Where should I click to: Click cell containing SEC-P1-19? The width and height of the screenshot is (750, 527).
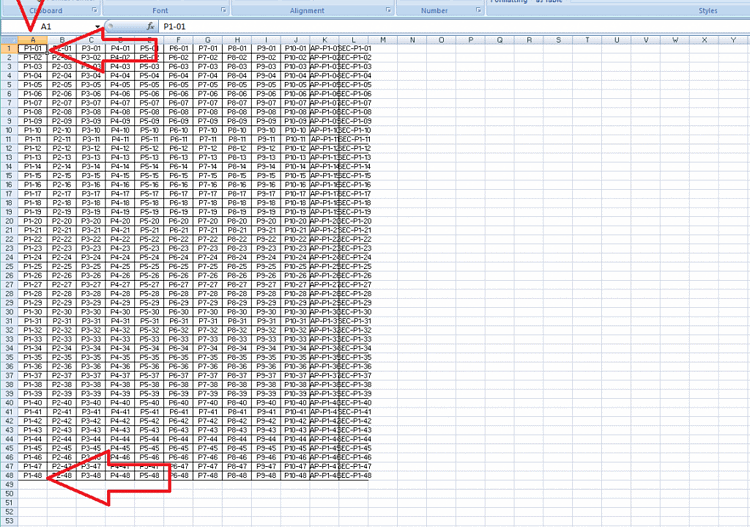(x=353, y=212)
